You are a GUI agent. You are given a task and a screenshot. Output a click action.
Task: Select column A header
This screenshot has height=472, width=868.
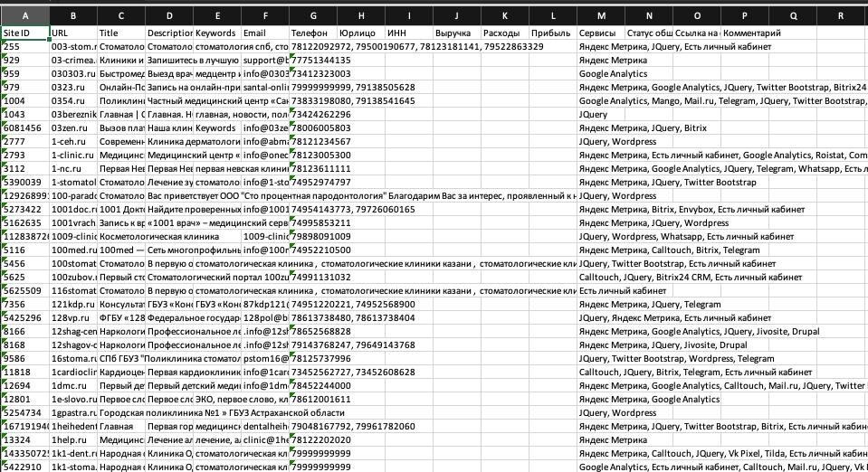coord(25,16)
